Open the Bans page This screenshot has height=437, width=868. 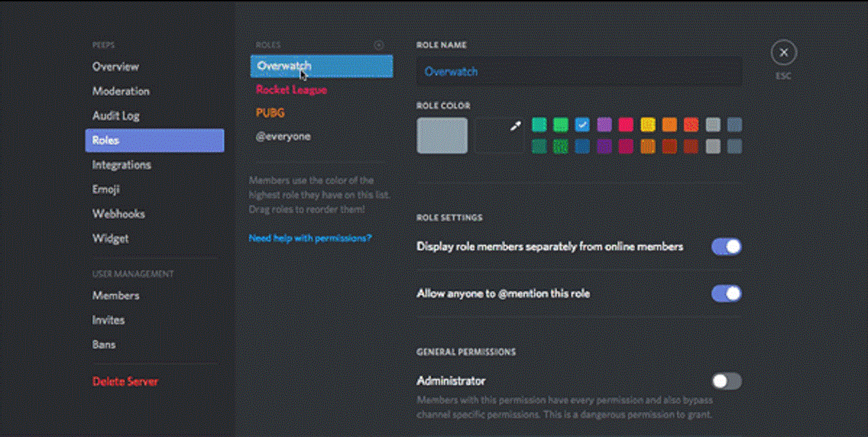click(104, 344)
